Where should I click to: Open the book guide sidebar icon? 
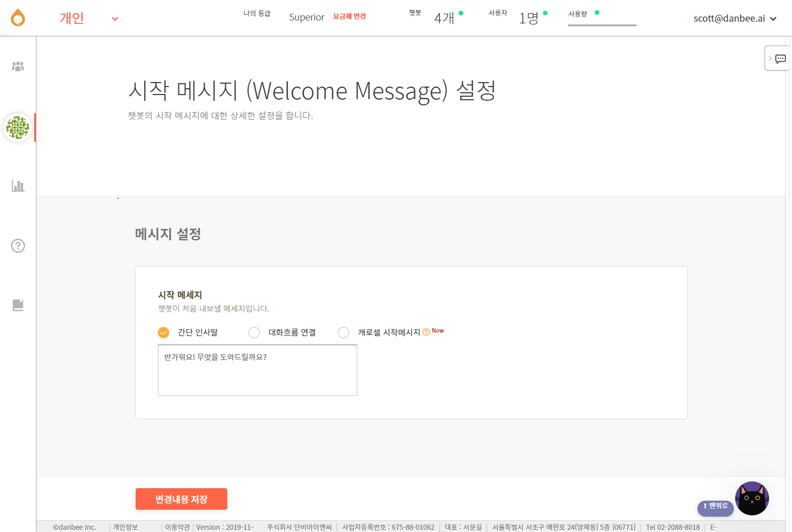pos(18,305)
